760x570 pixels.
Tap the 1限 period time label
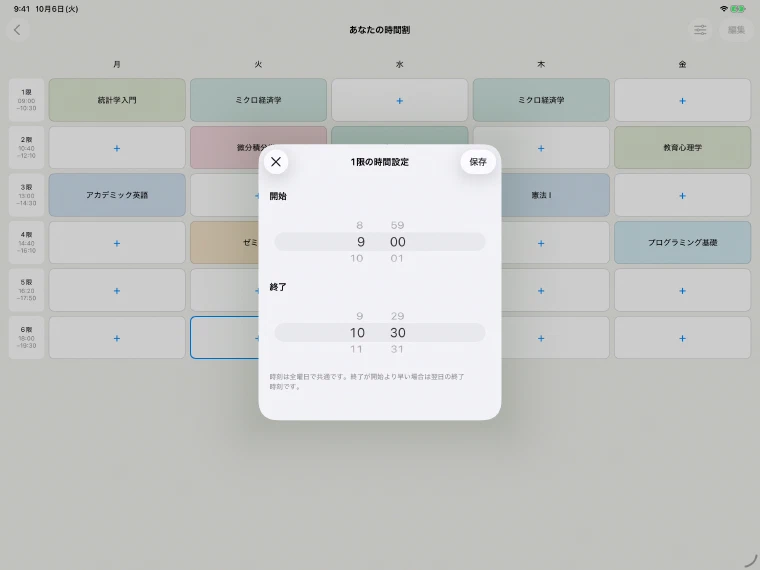click(x=26, y=100)
